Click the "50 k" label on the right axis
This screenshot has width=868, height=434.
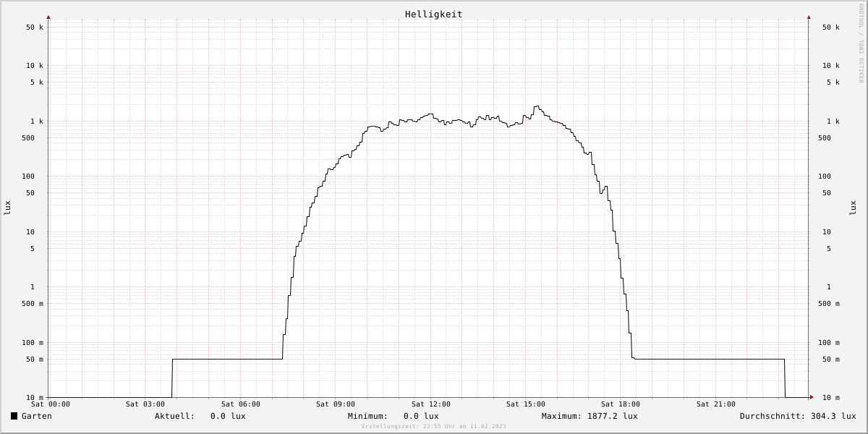831,27
